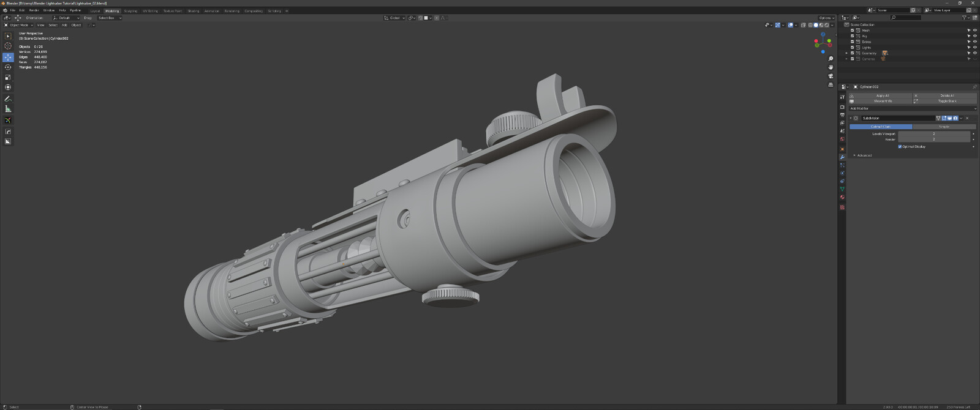Viewport: 980px width, 410px height.
Task: Toggle Rig collection exclude checkbox
Action: tap(852, 36)
